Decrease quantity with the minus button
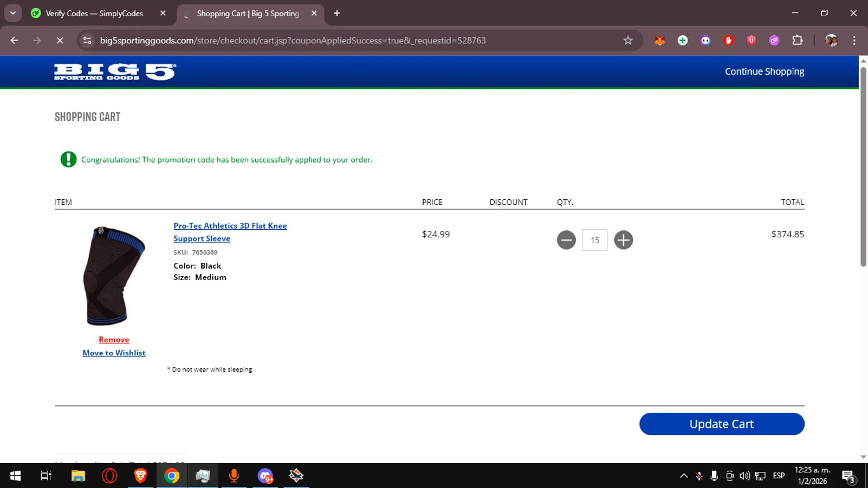Viewport: 868px width, 488px height. pos(567,240)
